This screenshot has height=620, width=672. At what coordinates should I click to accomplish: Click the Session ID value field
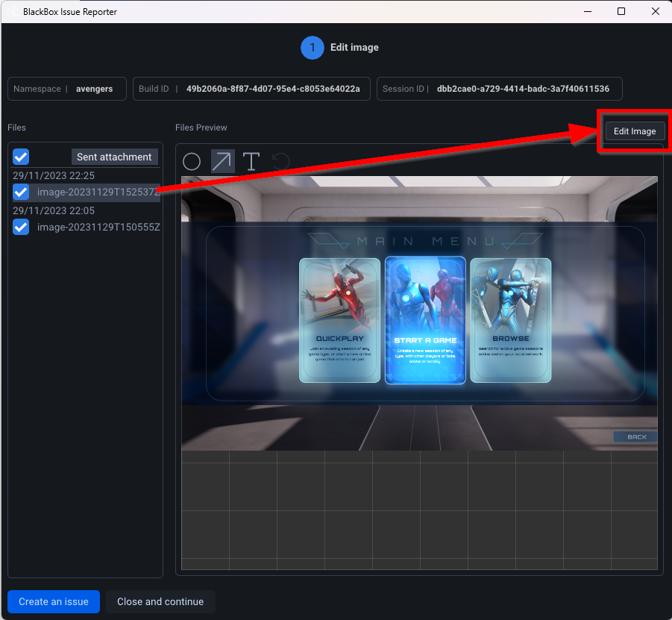click(499, 89)
